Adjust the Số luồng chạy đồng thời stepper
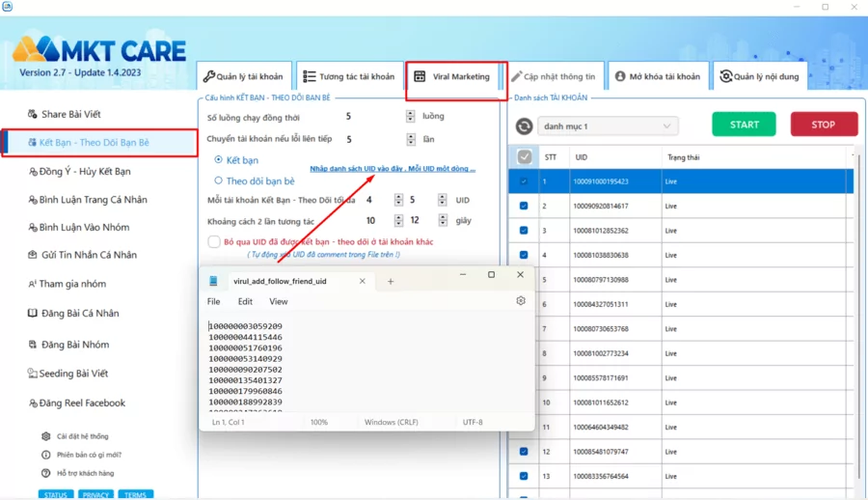The height and width of the screenshot is (500, 868). 410,116
